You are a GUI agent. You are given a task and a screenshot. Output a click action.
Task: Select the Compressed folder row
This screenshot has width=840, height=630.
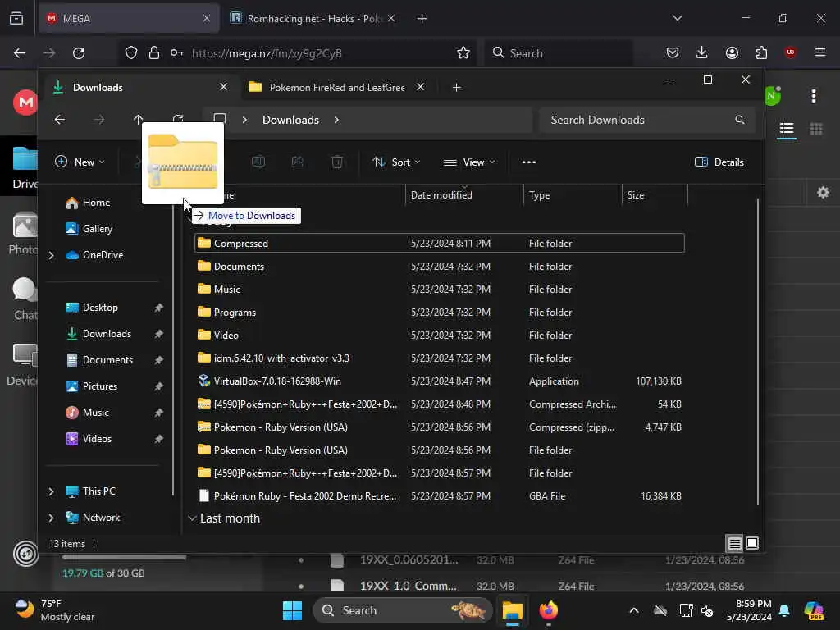pos(440,243)
